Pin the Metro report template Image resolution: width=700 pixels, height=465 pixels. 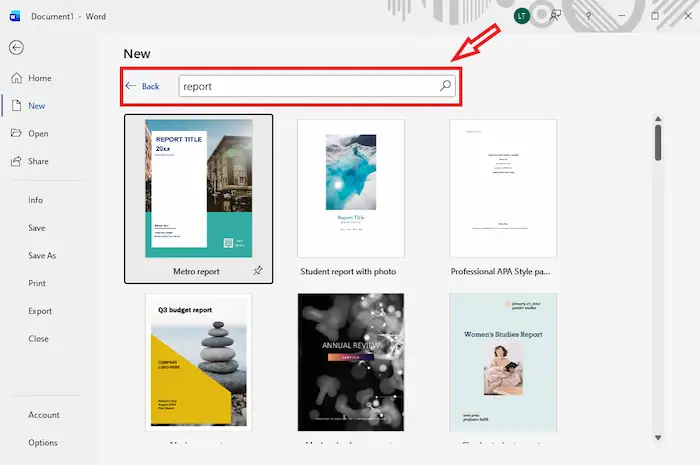(258, 270)
